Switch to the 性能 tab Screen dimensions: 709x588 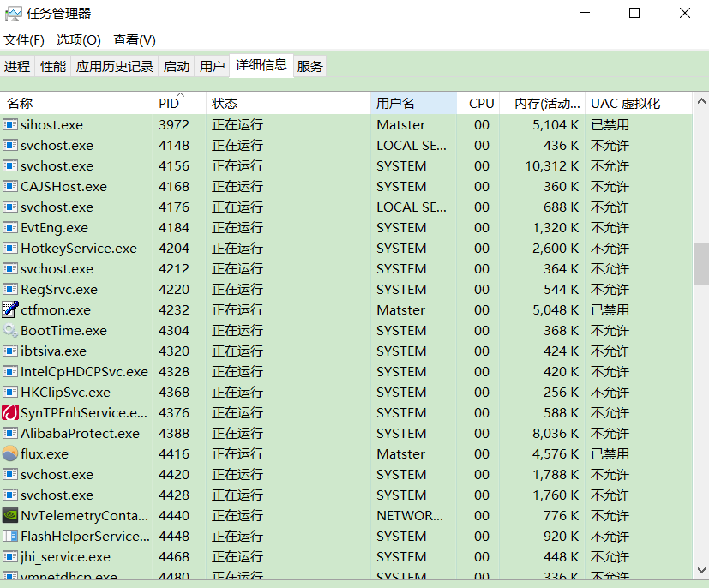pyautogui.click(x=53, y=67)
